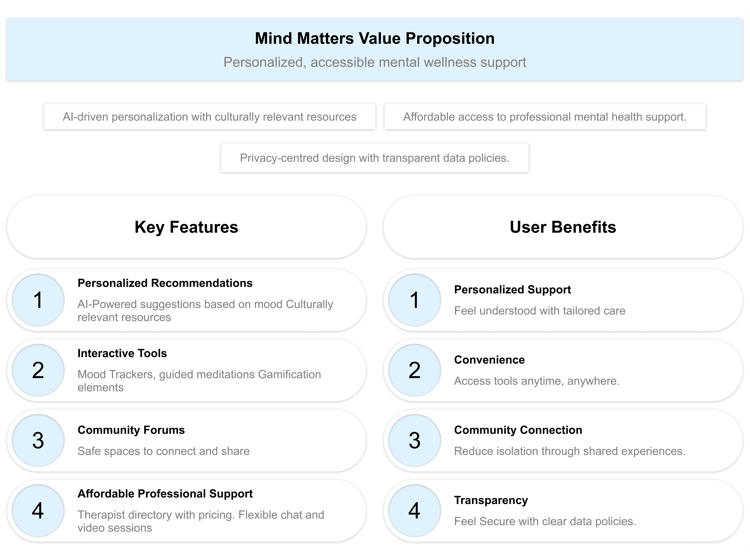
Task: Click the Mind Matters Value Proposition title
Action: coord(375,38)
